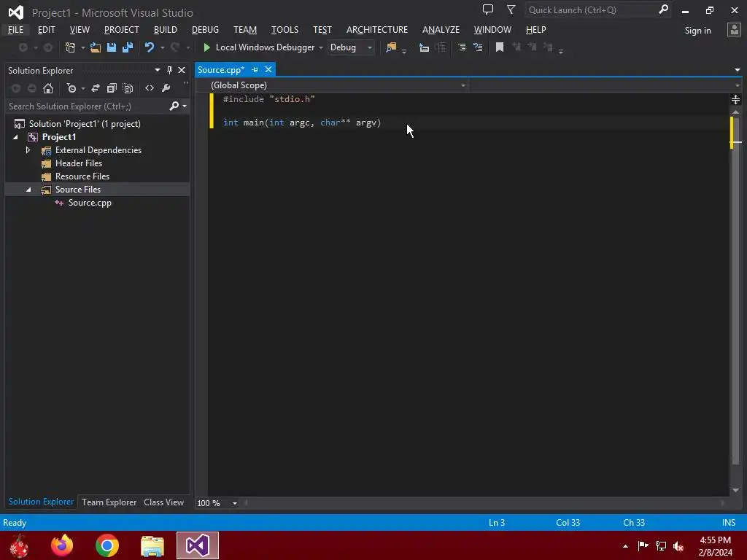The width and height of the screenshot is (747, 560).
Task: Open the TEAM menu
Action: [245, 29]
